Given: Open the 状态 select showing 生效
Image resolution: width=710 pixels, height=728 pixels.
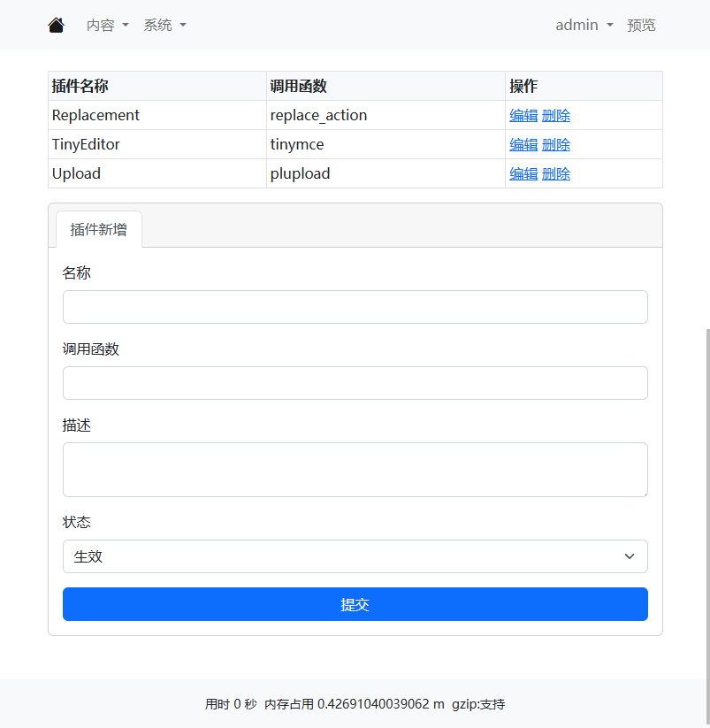Looking at the screenshot, I should point(355,556).
